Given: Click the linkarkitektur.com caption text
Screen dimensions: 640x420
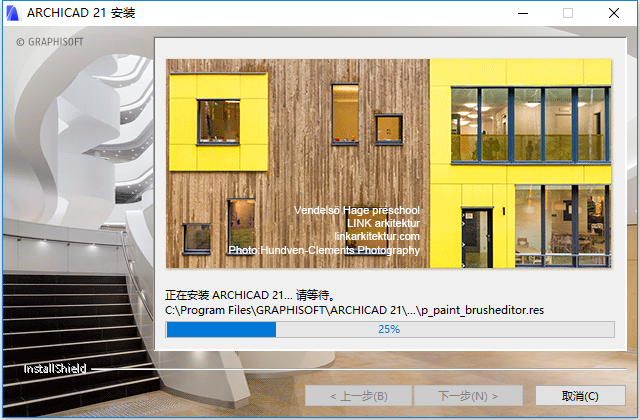Looking at the screenshot, I should point(377,236).
